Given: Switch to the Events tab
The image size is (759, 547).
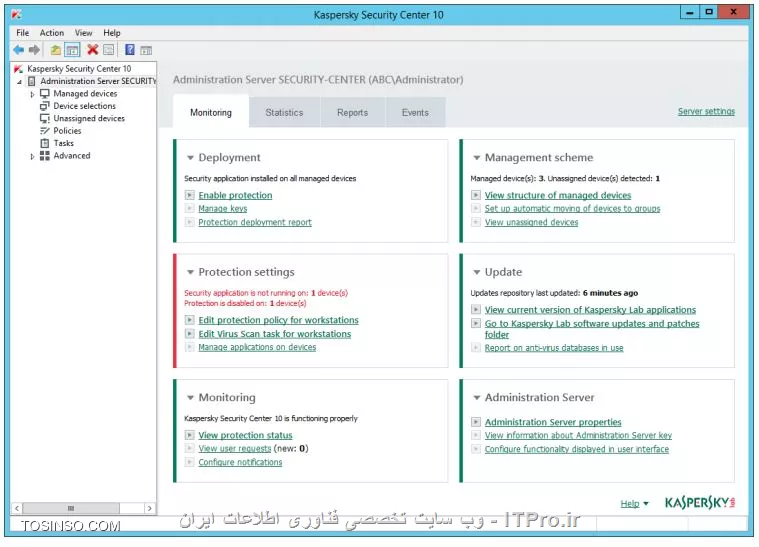Looking at the screenshot, I should point(415,112).
